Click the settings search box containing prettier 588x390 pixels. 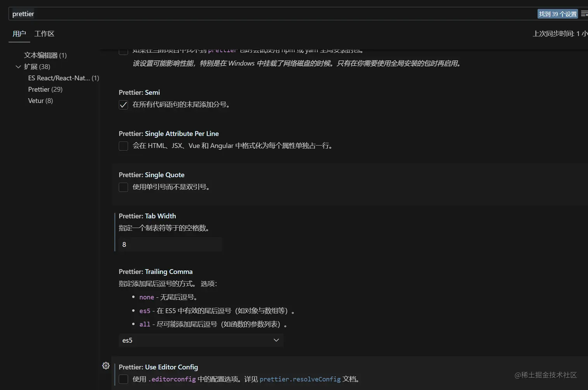coord(272,14)
